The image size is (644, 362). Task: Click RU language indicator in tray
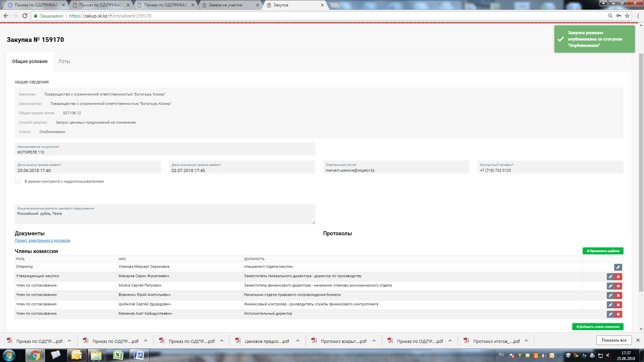501,355
